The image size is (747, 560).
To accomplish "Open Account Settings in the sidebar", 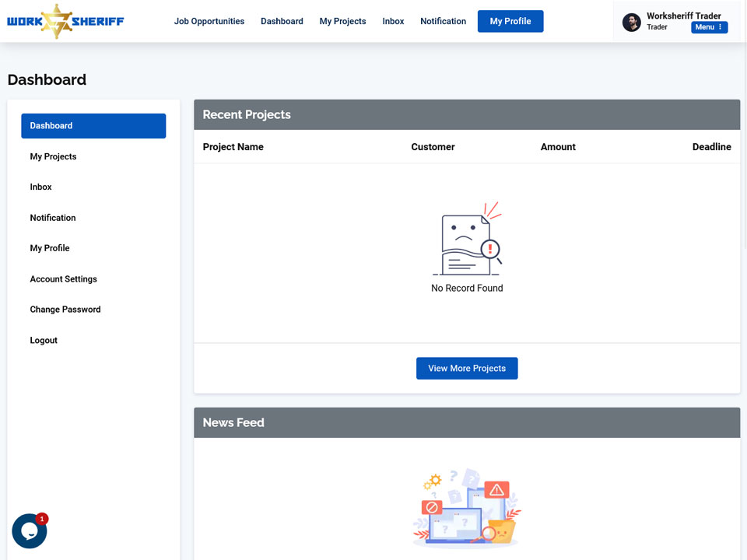I will click(x=63, y=279).
